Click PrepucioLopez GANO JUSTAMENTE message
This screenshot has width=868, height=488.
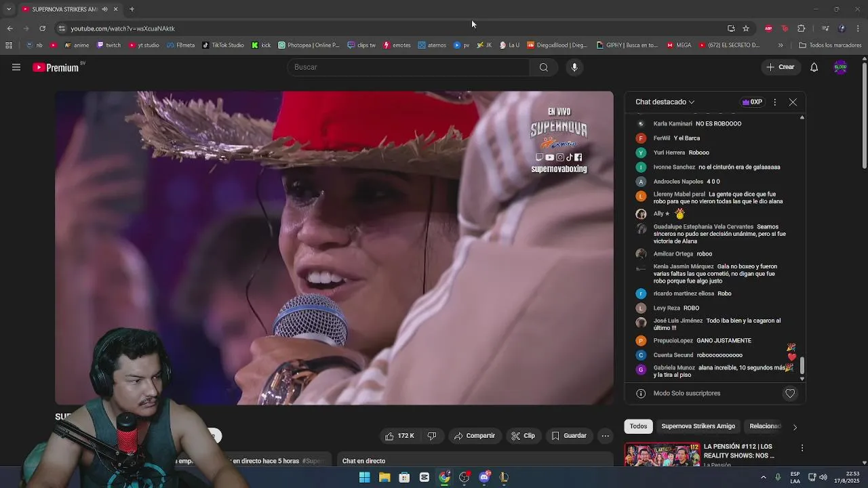pyautogui.click(x=702, y=341)
